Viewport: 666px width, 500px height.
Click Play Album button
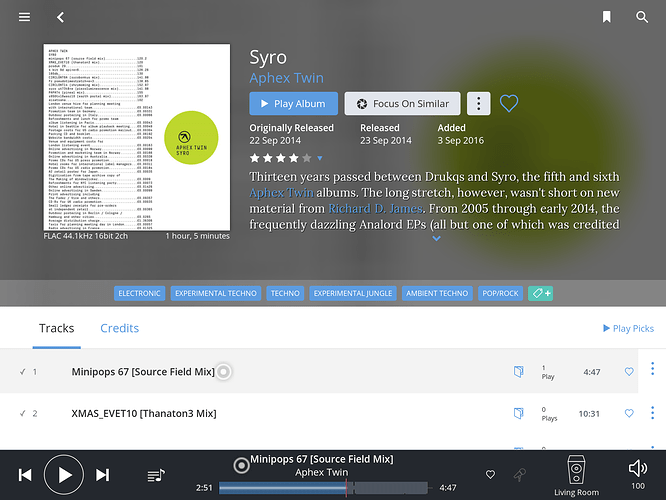293,104
